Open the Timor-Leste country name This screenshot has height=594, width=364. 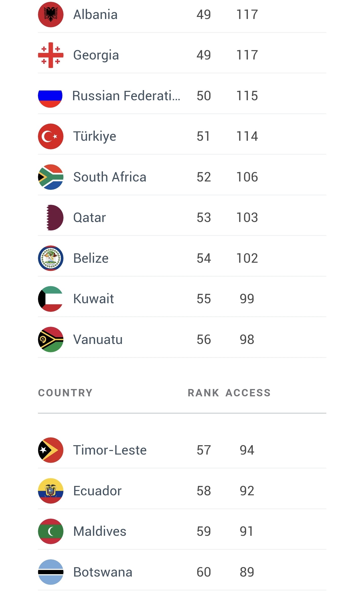point(110,450)
